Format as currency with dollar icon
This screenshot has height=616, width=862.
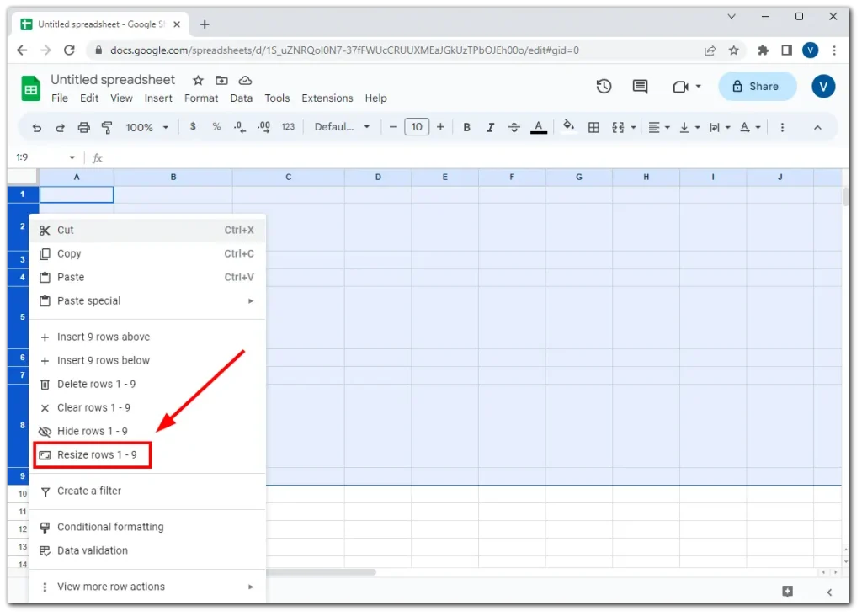coord(193,127)
